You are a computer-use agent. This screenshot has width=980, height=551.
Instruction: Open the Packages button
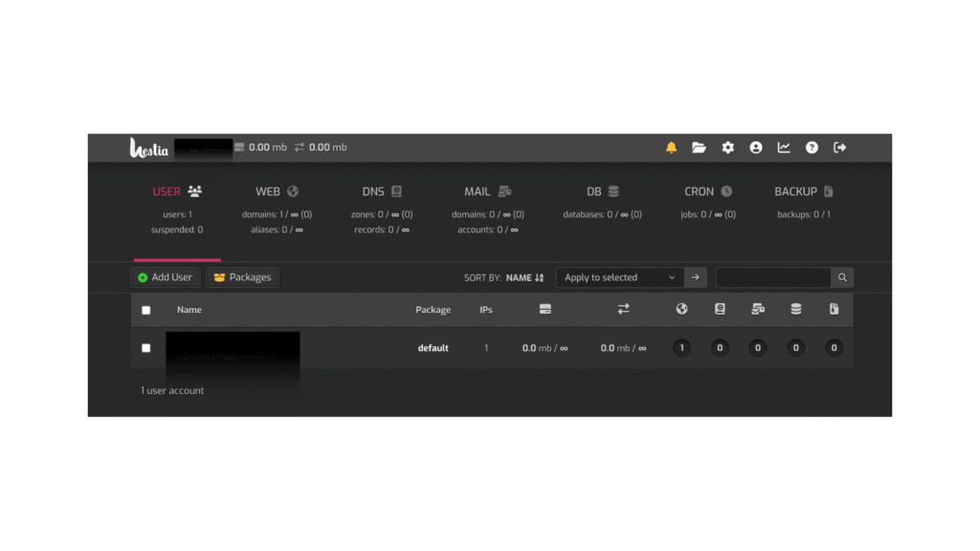click(x=242, y=277)
